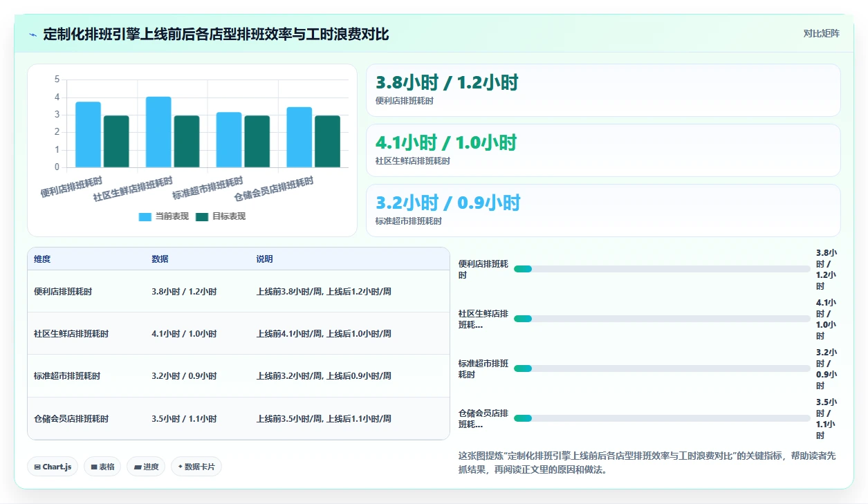Image resolution: width=868 pixels, height=504 pixels.
Task: Click table cell 便利店排班耗时
Action: (63, 292)
